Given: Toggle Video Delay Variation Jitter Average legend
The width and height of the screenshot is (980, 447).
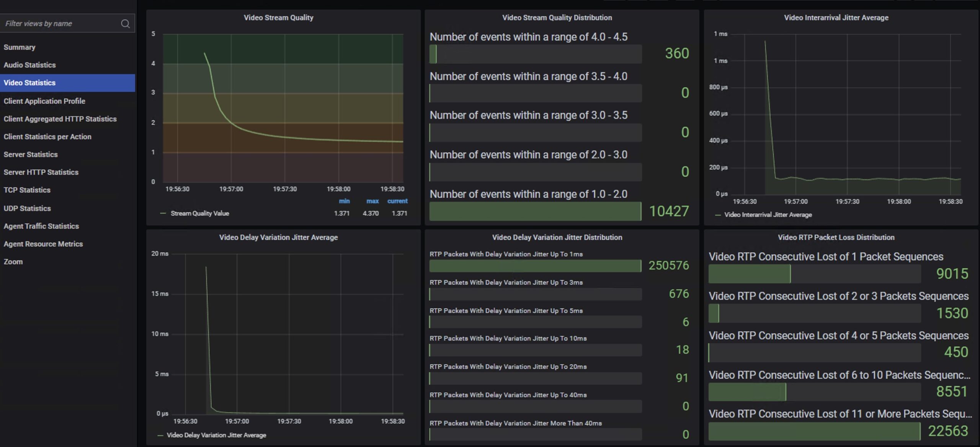Looking at the screenshot, I should click(x=216, y=435).
